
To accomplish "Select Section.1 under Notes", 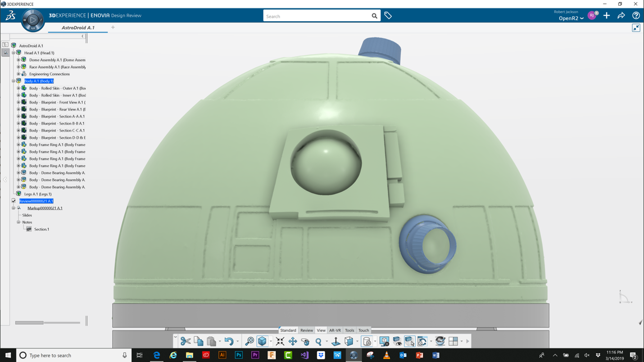I will (x=42, y=229).
